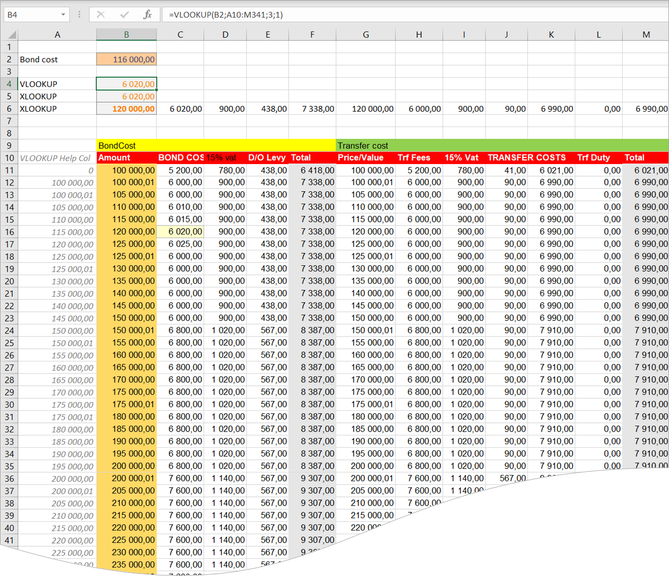Image resolution: width=669 pixels, height=576 pixels.
Task: Click cell F36 showing 9 307,00
Action: [x=312, y=478]
